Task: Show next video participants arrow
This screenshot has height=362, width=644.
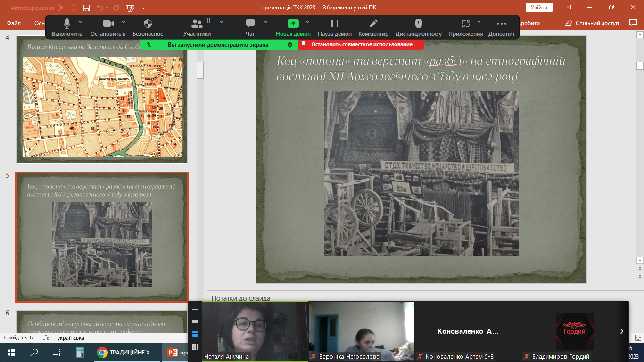Action: (621, 331)
